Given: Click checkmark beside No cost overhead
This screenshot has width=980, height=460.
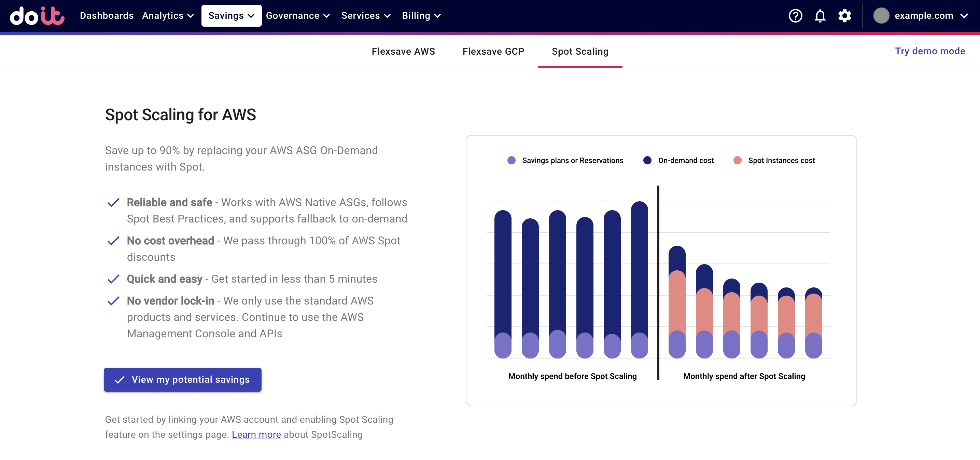Looking at the screenshot, I should point(113,241).
